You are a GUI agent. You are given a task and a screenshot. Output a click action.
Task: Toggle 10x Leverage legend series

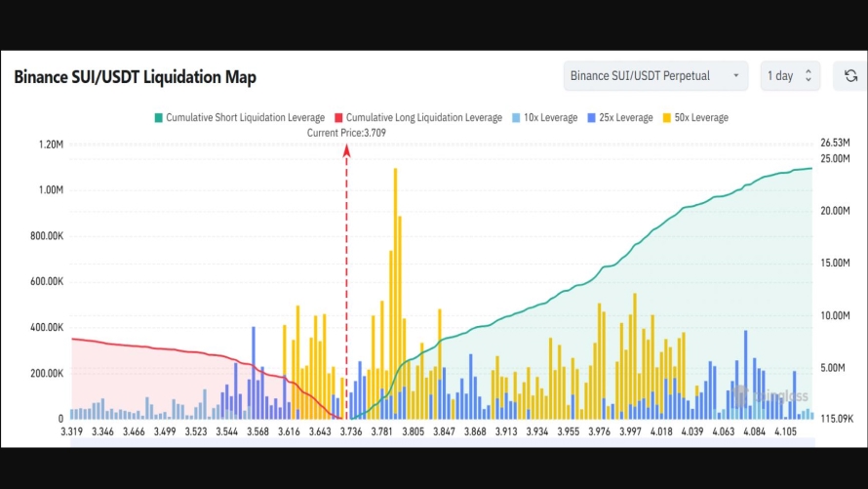tap(545, 117)
